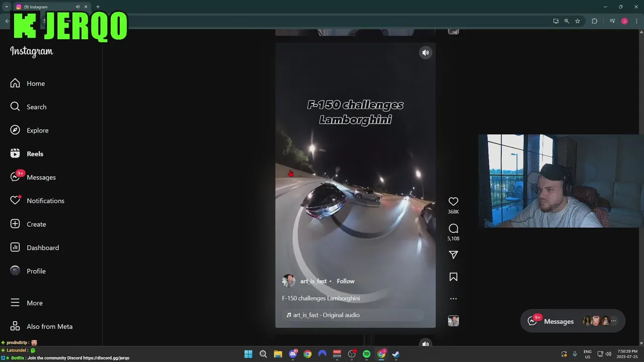Go to Explore in the sidebar
The width and height of the screenshot is (644, 362).
coord(30,130)
